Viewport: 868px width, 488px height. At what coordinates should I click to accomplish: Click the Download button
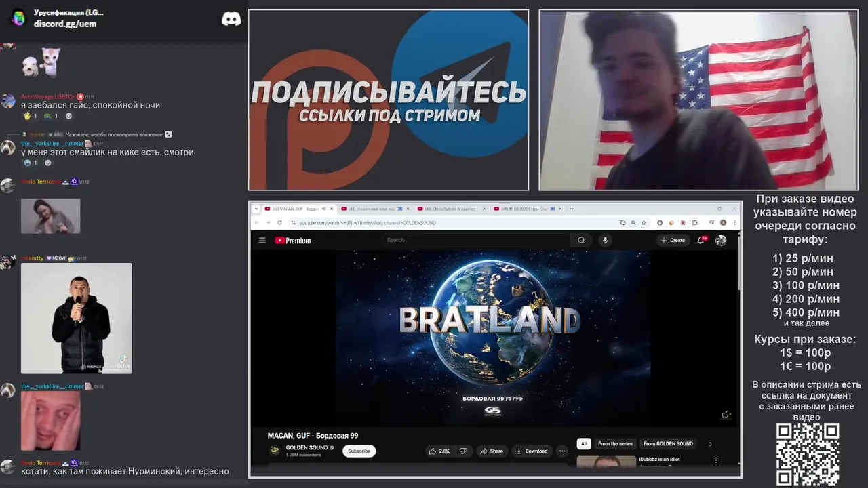[x=532, y=451]
